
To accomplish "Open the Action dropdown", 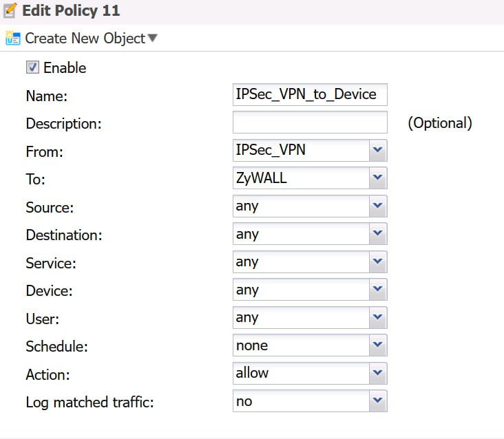I will 310,374.
